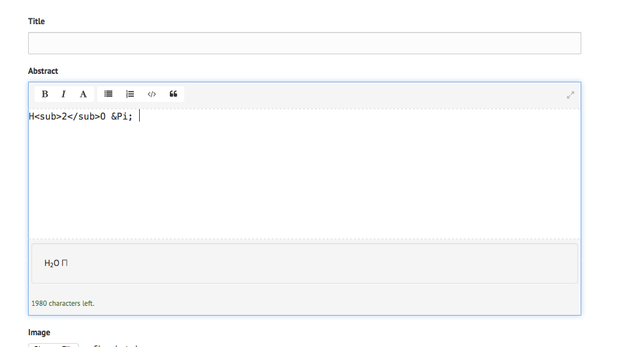
Task: Insert an ordered numbered list
Action: [129, 94]
